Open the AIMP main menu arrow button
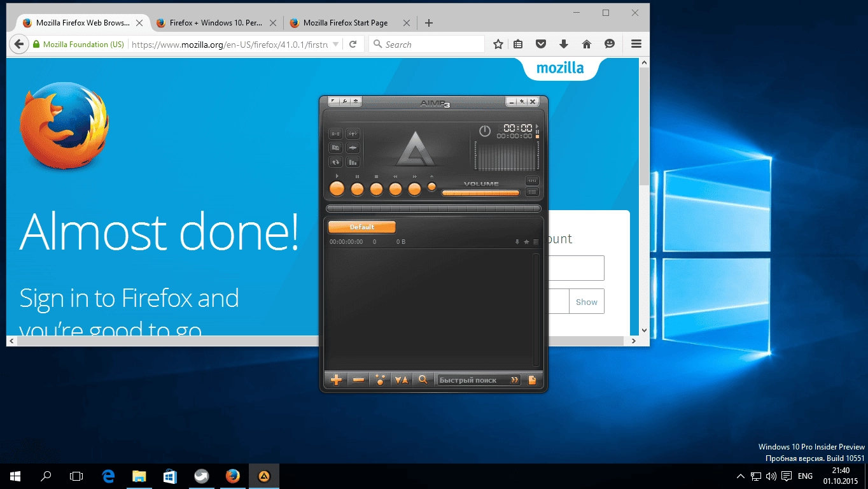 tap(333, 101)
